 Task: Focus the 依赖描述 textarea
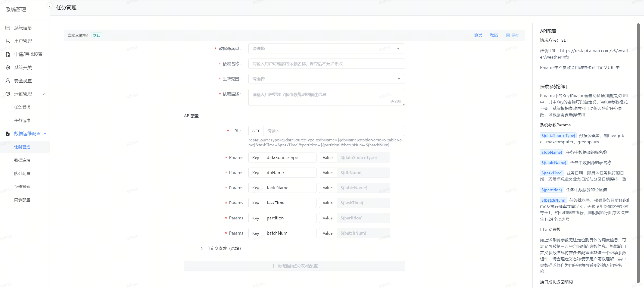[326, 97]
